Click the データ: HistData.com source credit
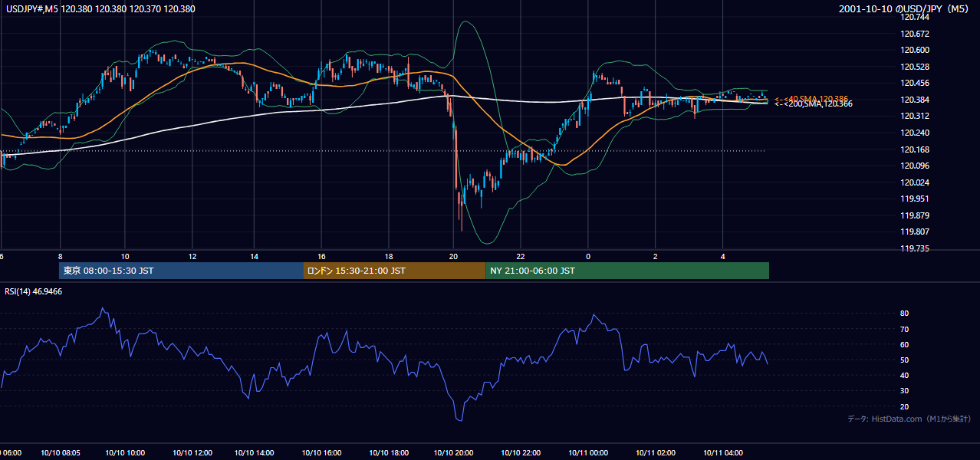980x460 pixels. 909,419
